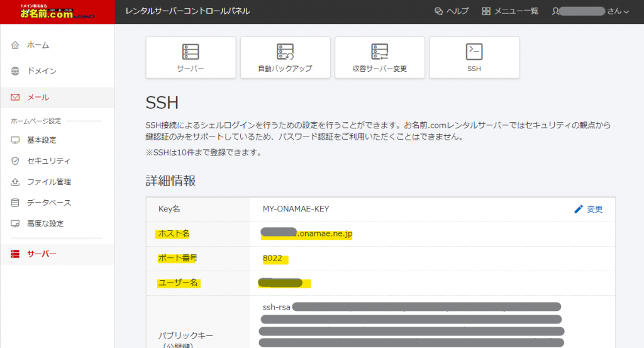Viewport: 644px width, 348px height.
Task: Click the pencil edit icon beside 変更
Action: pyautogui.click(x=579, y=209)
